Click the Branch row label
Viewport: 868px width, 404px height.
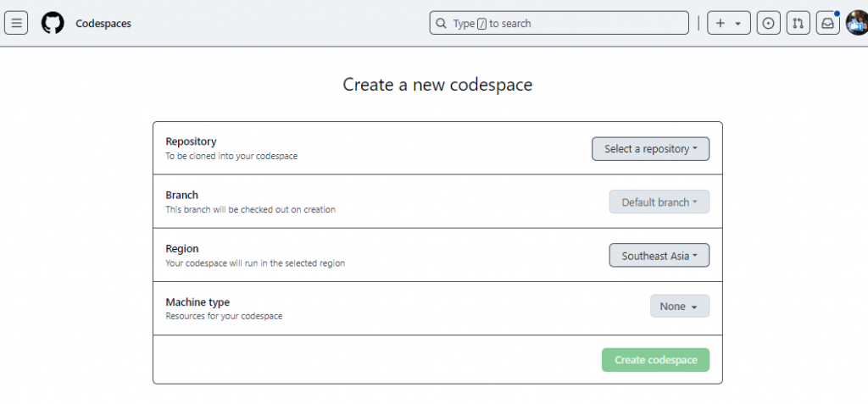[x=182, y=195]
